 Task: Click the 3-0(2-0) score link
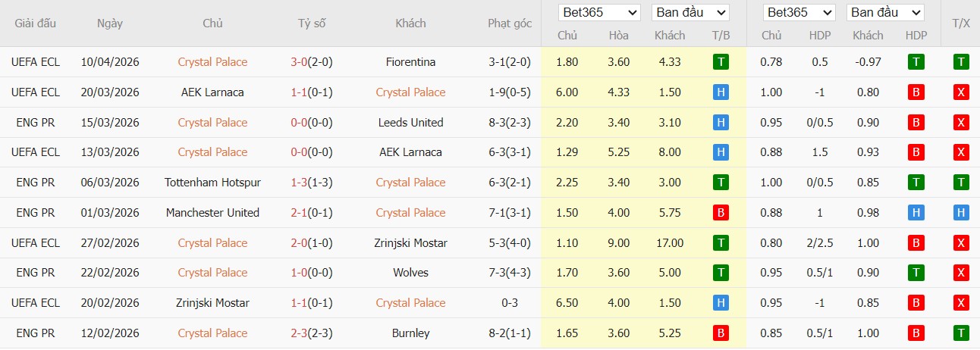click(x=311, y=62)
